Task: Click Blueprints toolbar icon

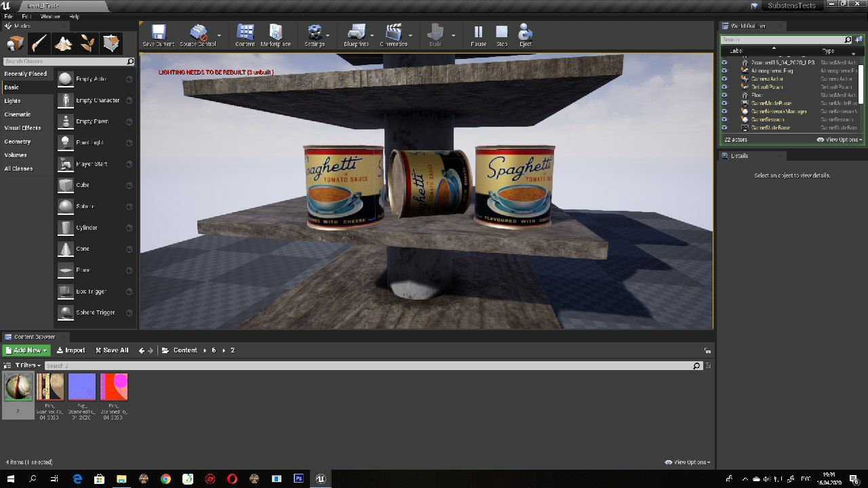Action: tap(356, 35)
